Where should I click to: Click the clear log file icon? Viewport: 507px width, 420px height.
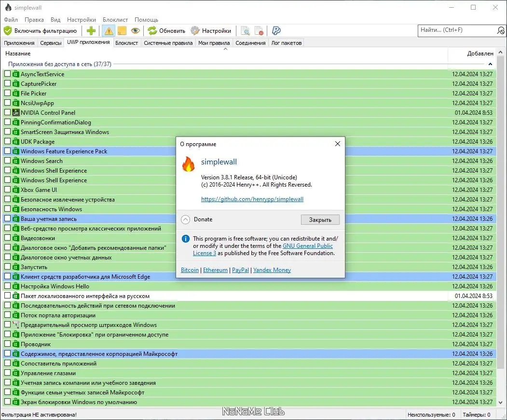pyautogui.click(x=259, y=31)
